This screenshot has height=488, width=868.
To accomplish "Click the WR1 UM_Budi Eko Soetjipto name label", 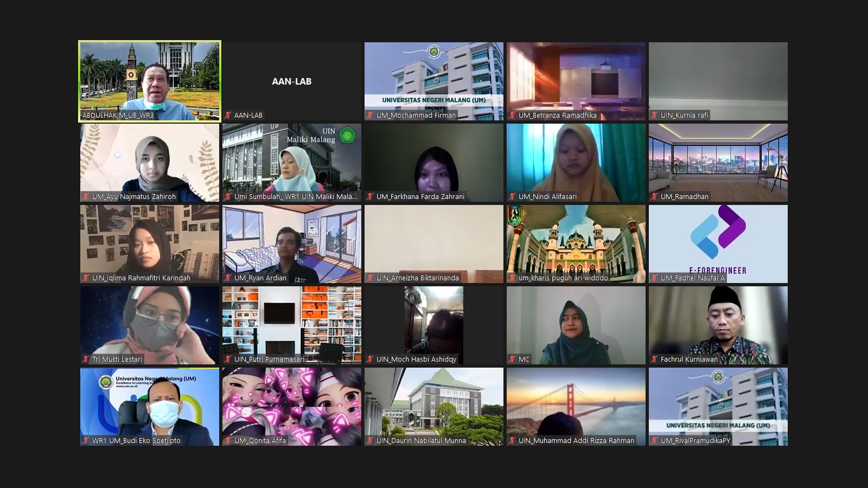I will (x=136, y=441).
